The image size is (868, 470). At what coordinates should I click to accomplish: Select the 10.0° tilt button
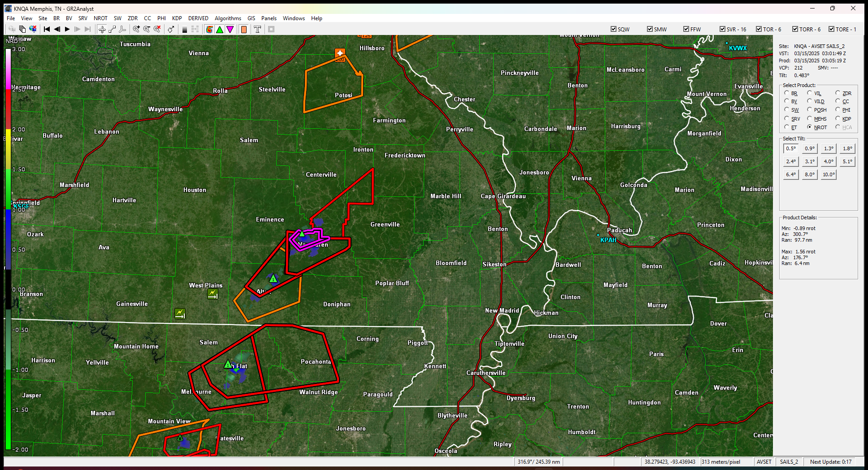pos(829,174)
